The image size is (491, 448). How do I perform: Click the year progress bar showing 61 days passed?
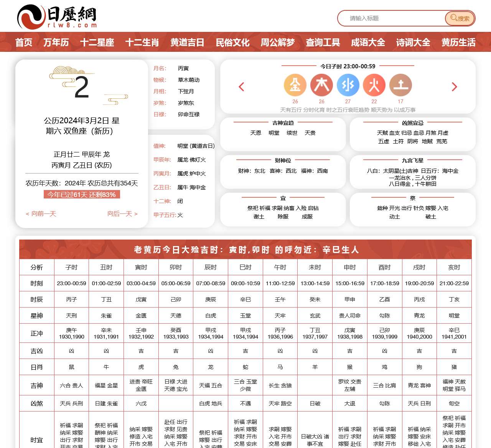(82, 195)
